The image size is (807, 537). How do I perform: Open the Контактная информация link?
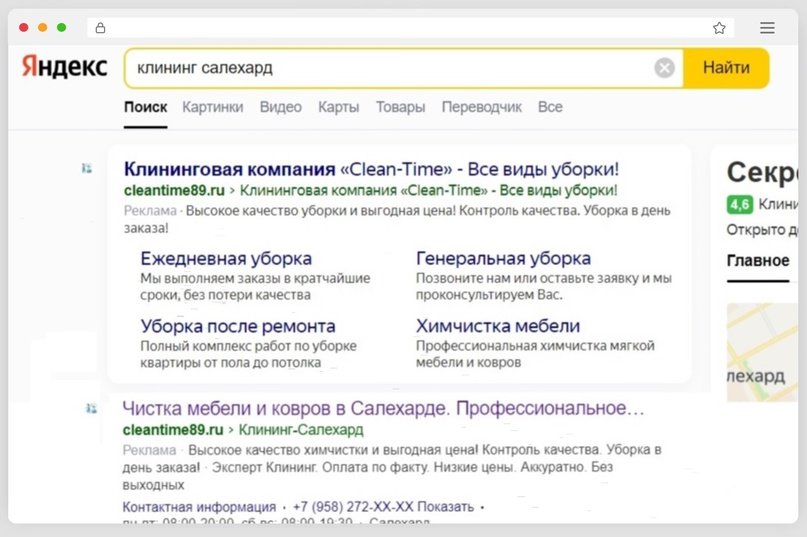tap(199, 507)
